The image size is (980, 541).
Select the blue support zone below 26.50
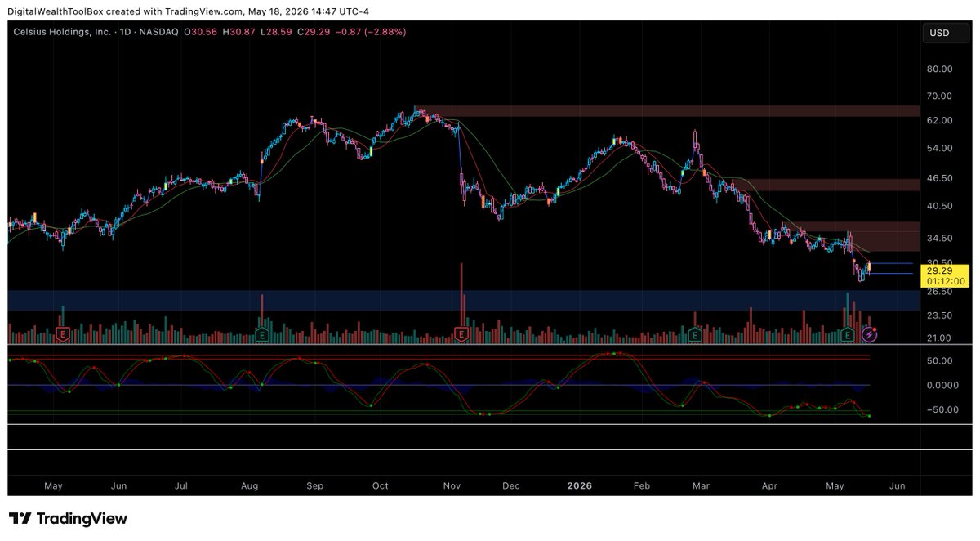point(464,300)
